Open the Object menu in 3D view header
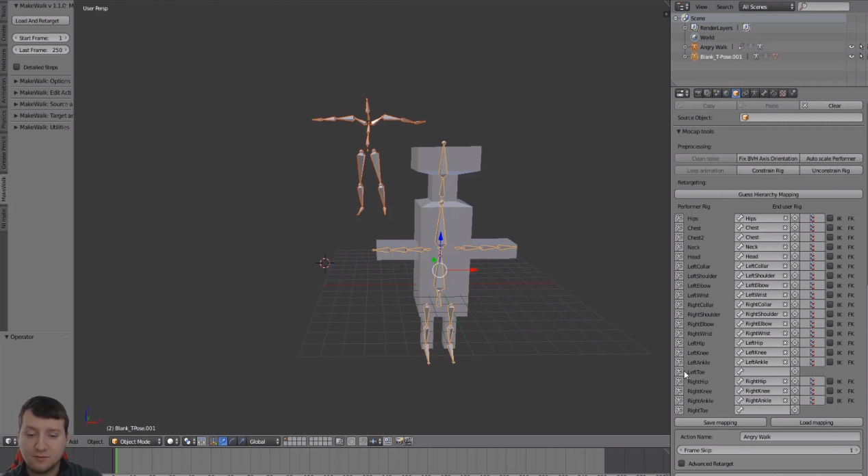 tap(95, 442)
